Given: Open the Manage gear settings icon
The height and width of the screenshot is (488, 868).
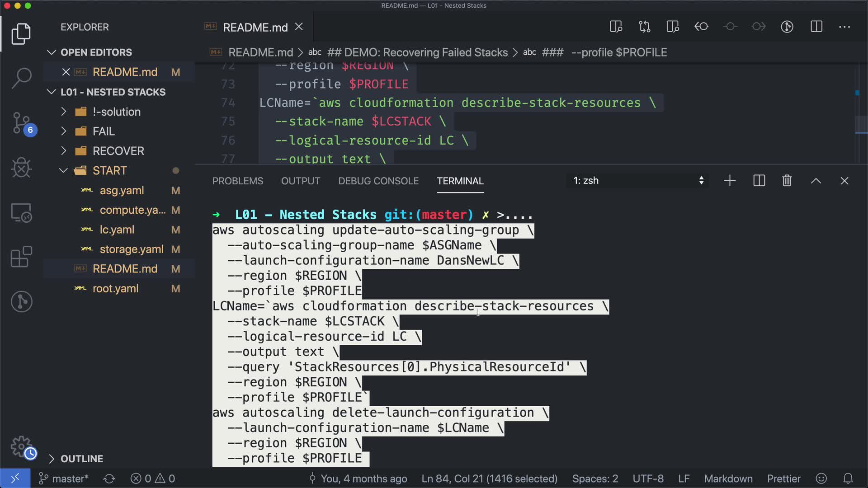Looking at the screenshot, I should point(21,446).
